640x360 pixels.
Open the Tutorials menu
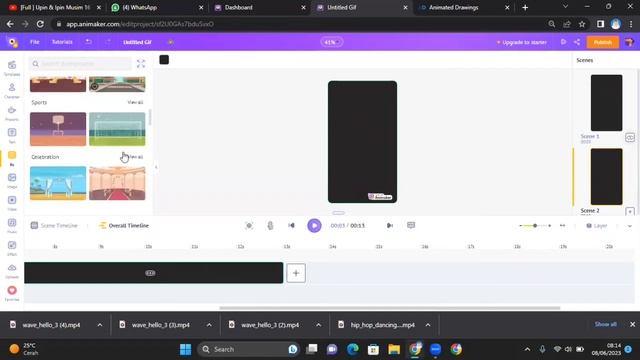coord(62,42)
